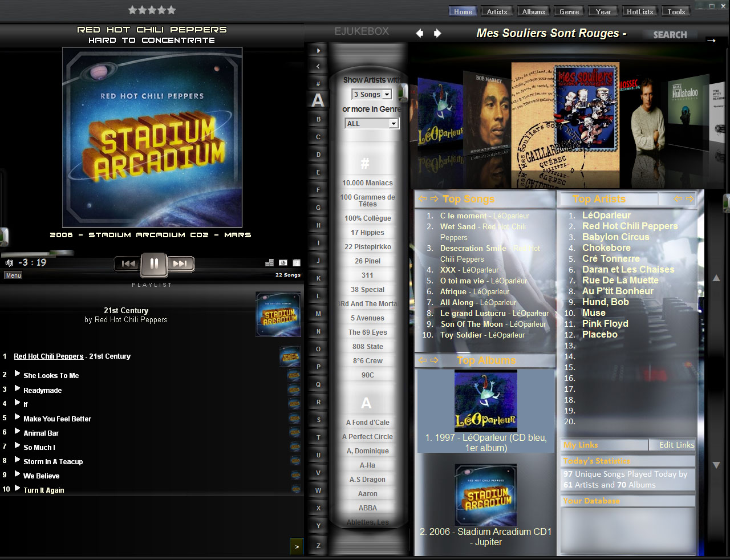Open the Year tab
Viewport: 730px width, 560px height.
click(603, 11)
